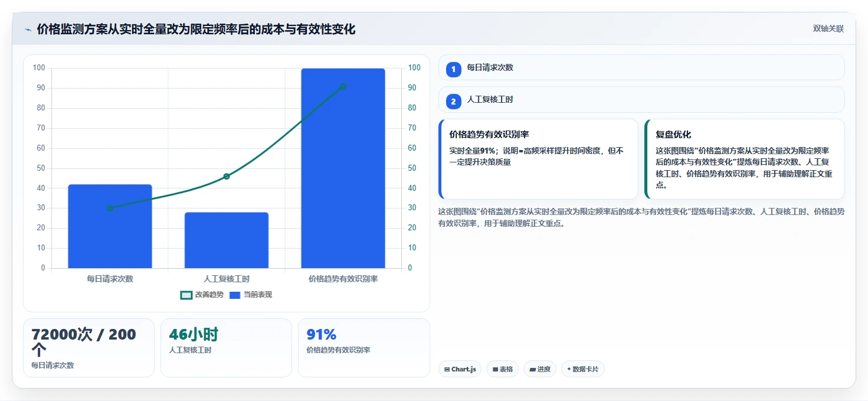Screen dimensions: 868x401
Task: Click the 每日请求次数 x-axis label
Action: coord(110,279)
